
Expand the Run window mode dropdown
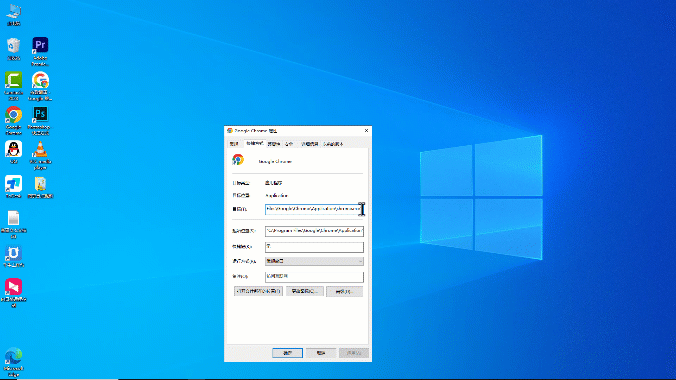pyautogui.click(x=314, y=261)
